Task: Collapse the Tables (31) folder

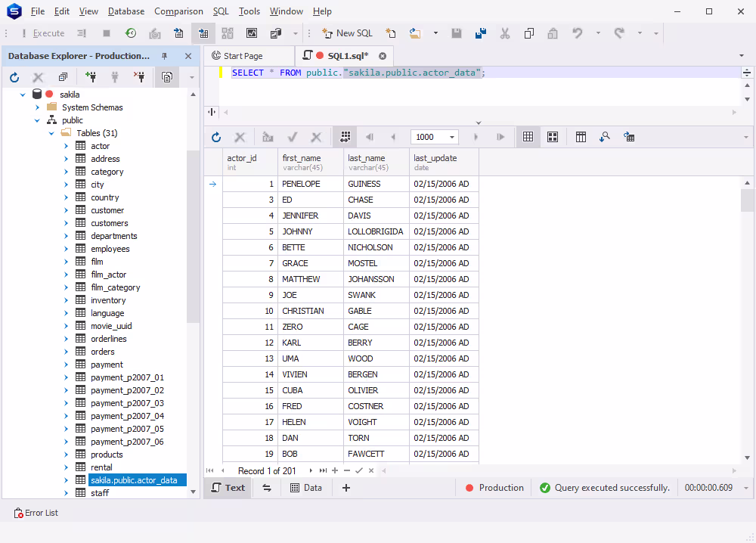Action: [51, 133]
